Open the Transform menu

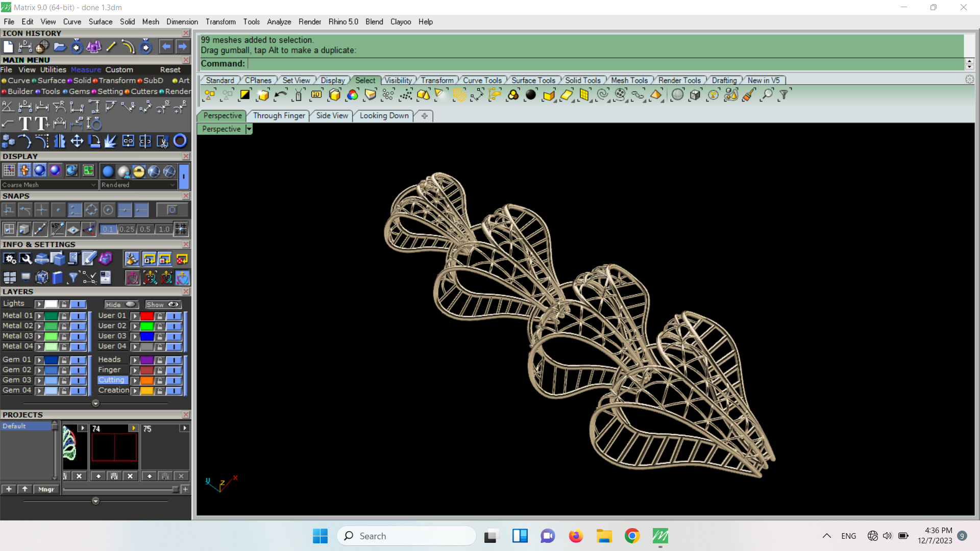220,22
